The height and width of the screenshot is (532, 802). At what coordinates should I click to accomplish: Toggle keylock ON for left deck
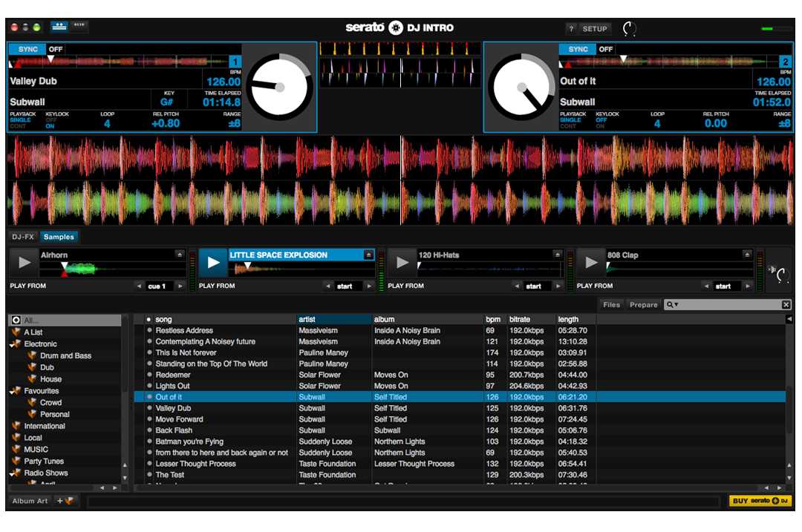point(50,126)
